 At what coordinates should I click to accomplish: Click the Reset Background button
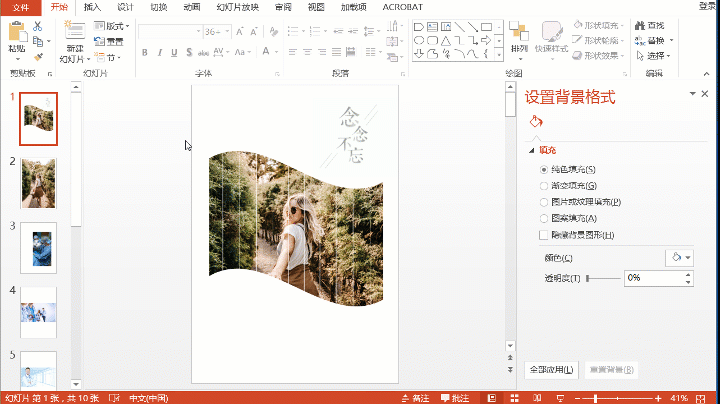click(x=612, y=370)
